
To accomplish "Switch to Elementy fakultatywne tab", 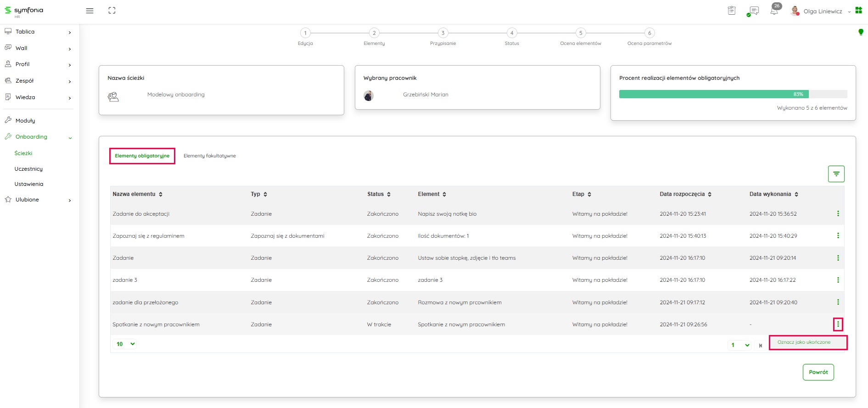I will (x=209, y=156).
